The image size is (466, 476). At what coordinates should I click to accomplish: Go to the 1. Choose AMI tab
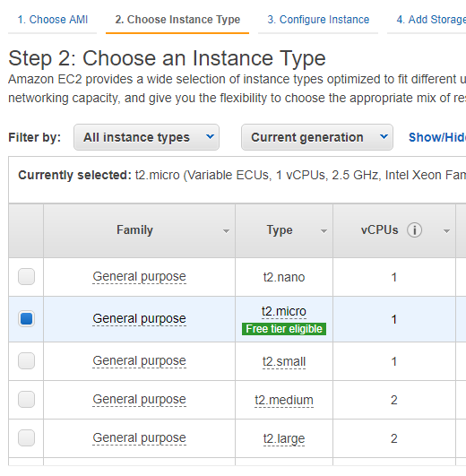coord(53,20)
